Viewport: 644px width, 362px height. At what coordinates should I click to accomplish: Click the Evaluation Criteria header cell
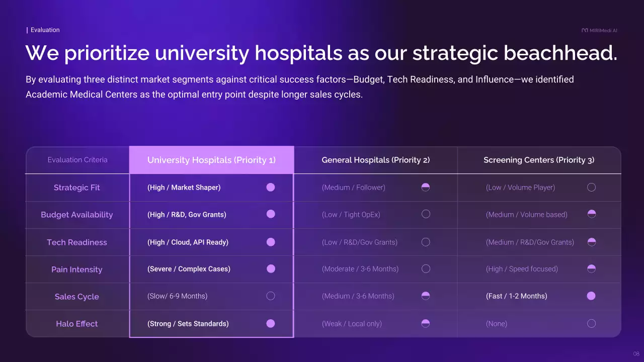[77, 160]
